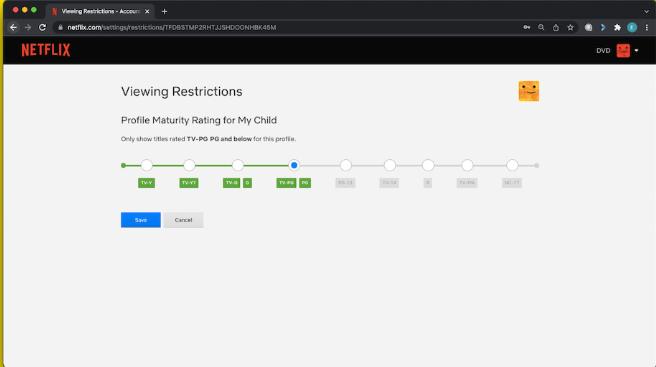The image size is (656, 367).
Task: Expand the tab search chevron at top right
Action: coord(646,12)
